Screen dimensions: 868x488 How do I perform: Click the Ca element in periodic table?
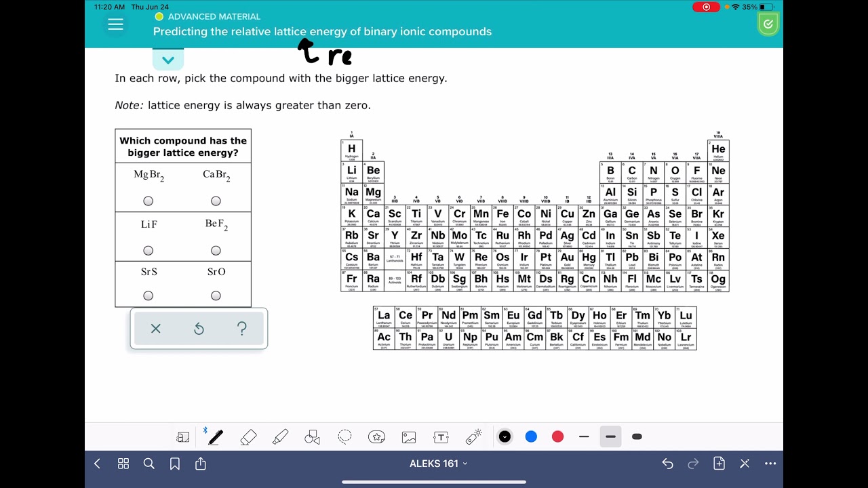point(373,216)
